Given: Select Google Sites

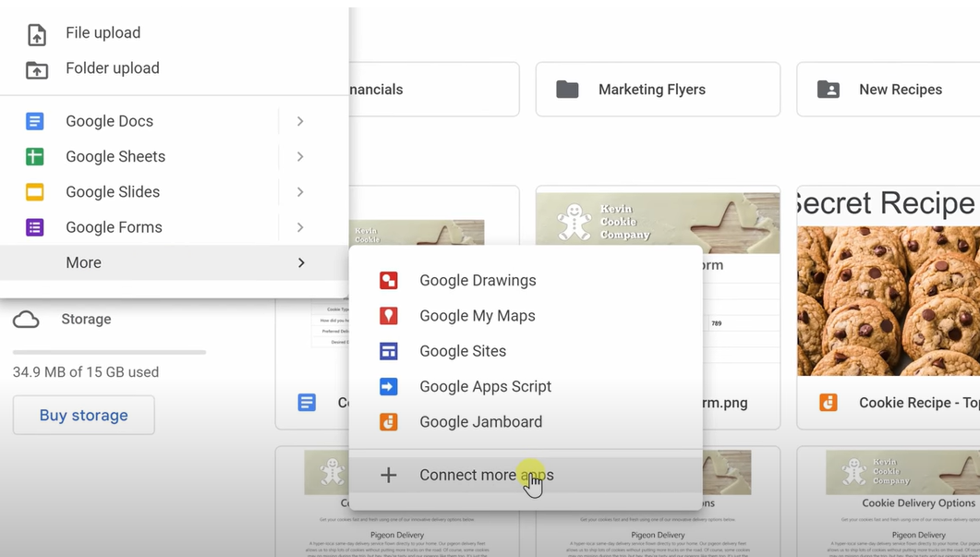Looking at the screenshot, I should point(463,351).
